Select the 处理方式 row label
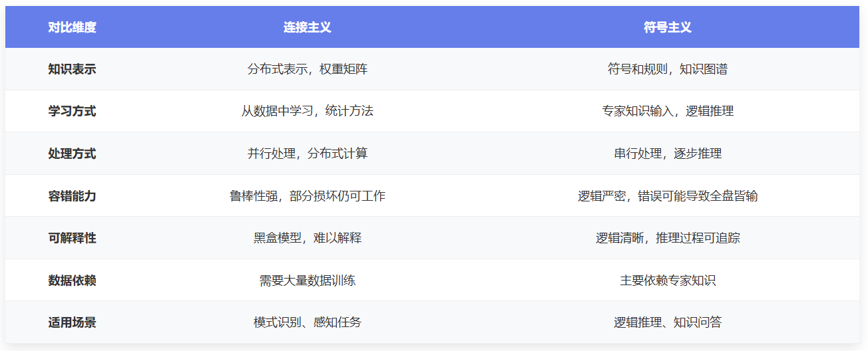This screenshot has height=351, width=868. pyautogui.click(x=72, y=154)
